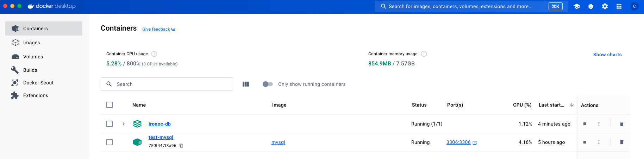Open the troubleshoot bug icon
Screen dimensions: 644x159
tap(591, 6)
